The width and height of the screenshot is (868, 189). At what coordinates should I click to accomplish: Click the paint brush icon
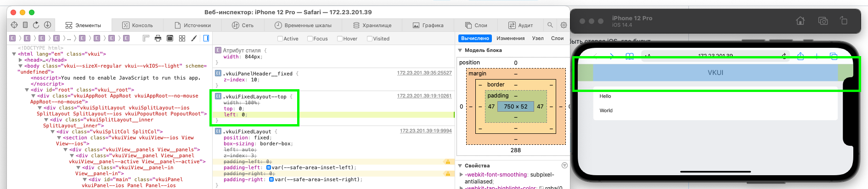(194, 38)
